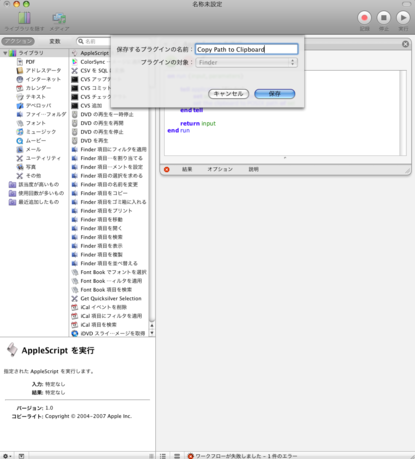Click the toolbar pill button in the title bar

[x=406, y=4]
